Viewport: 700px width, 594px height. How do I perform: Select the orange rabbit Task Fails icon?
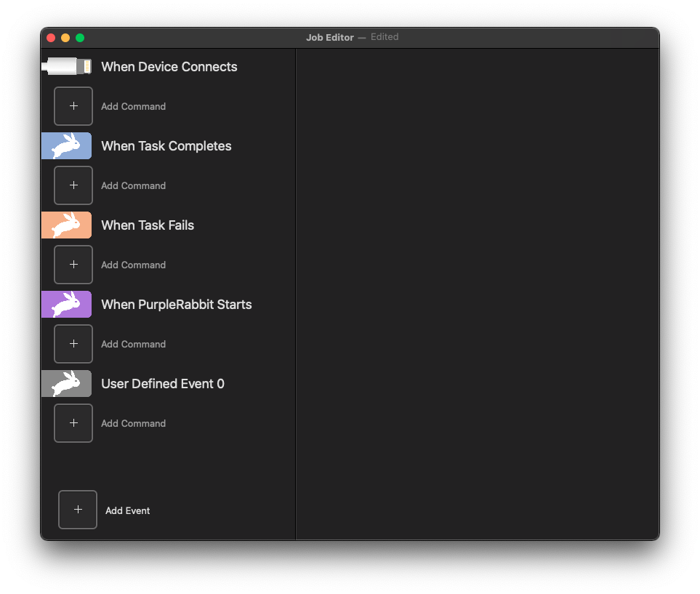click(x=67, y=225)
